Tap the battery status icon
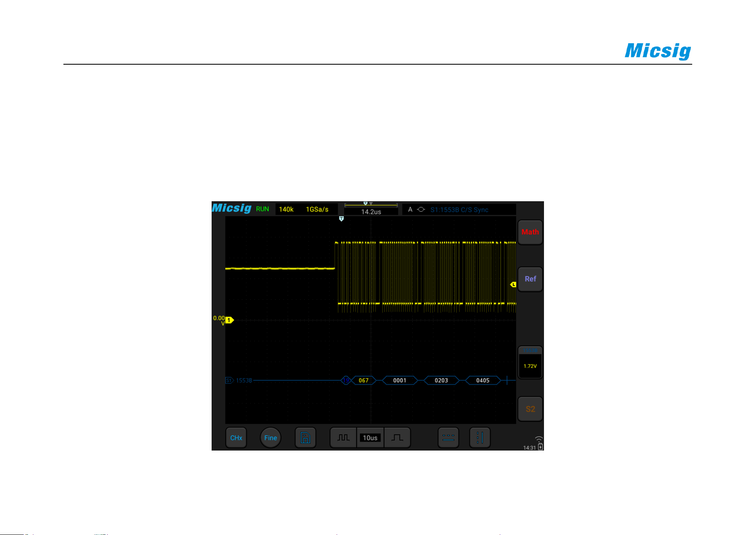756x535 pixels. (x=540, y=447)
